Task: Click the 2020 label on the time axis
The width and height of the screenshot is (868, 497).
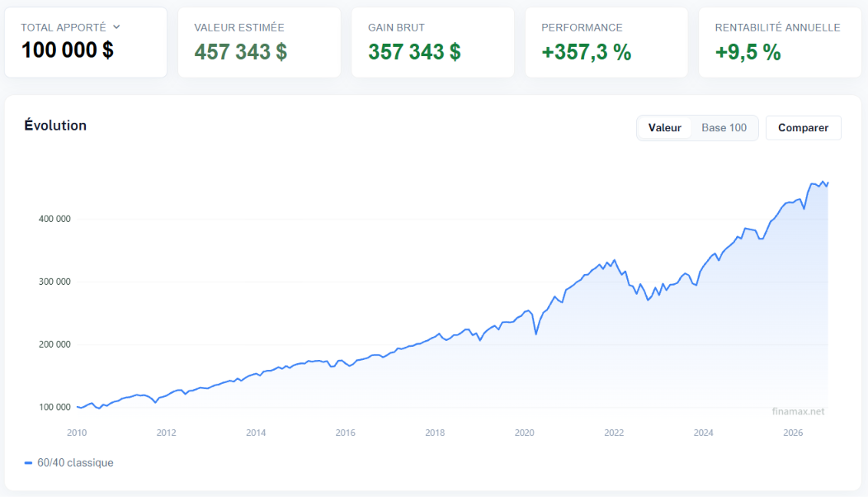Action: (524, 433)
